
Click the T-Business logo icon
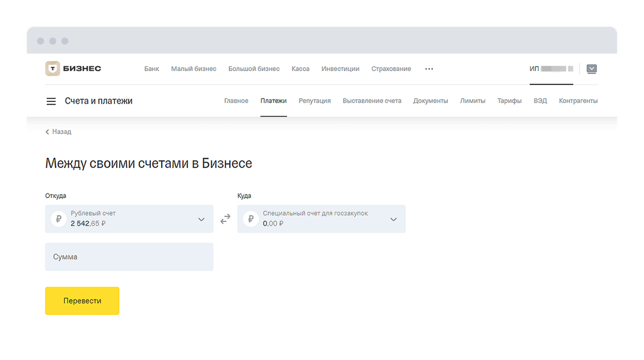52,69
